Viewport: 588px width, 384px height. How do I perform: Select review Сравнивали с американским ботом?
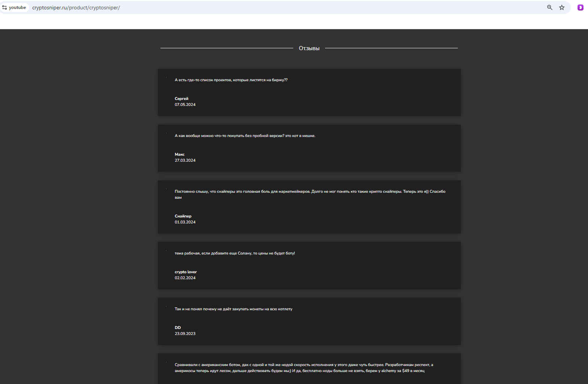(304, 368)
